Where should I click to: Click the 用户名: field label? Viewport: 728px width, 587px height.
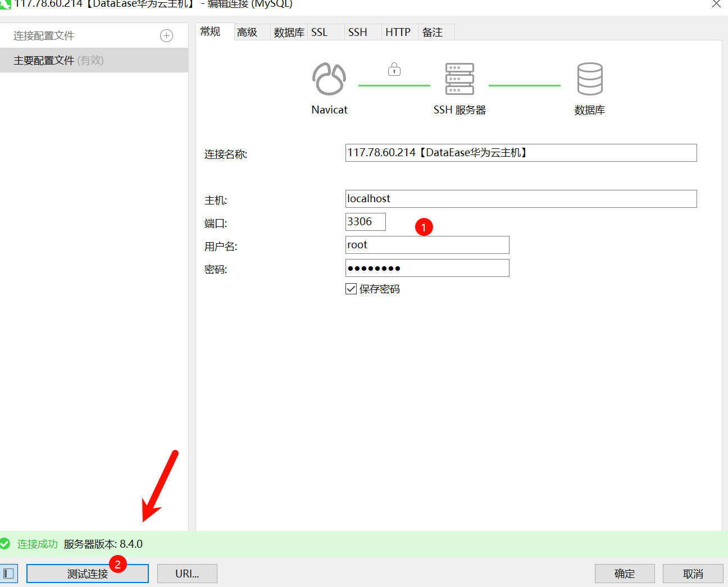pyautogui.click(x=221, y=247)
